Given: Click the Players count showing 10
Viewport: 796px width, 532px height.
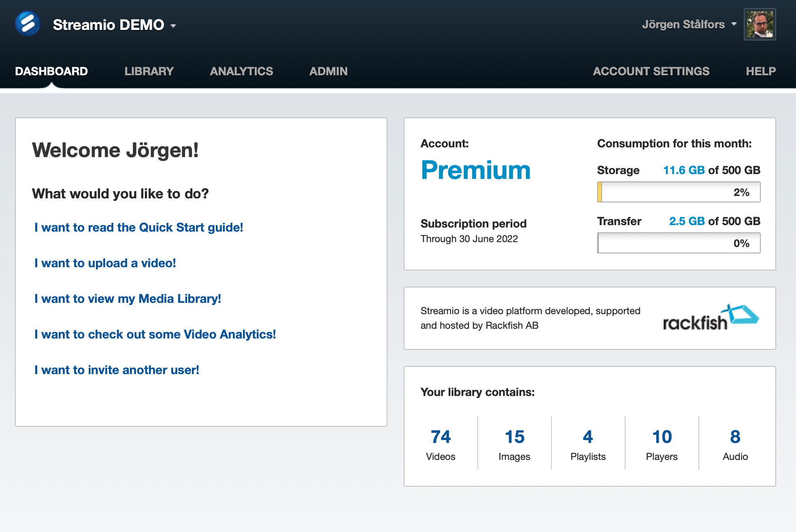Looking at the screenshot, I should tap(662, 437).
